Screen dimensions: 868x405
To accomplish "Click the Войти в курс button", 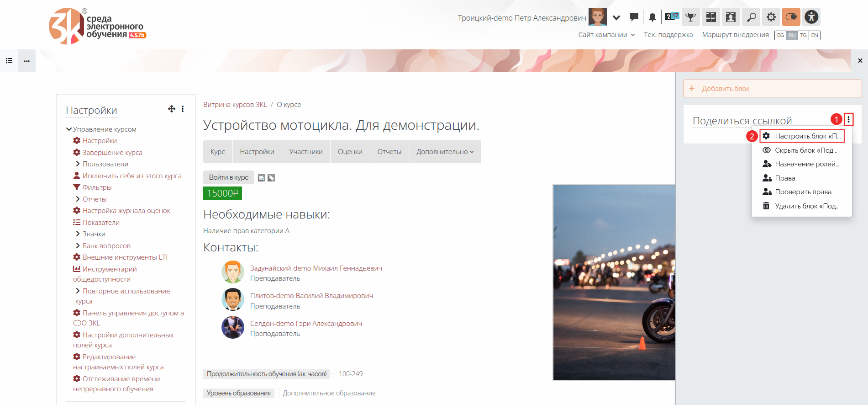I will 228,177.
